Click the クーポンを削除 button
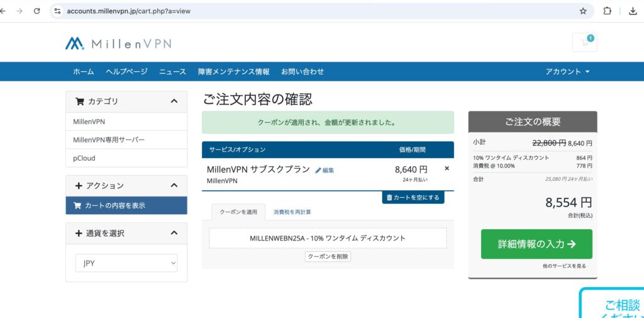Screen dimensions: 644x318 coord(328,257)
